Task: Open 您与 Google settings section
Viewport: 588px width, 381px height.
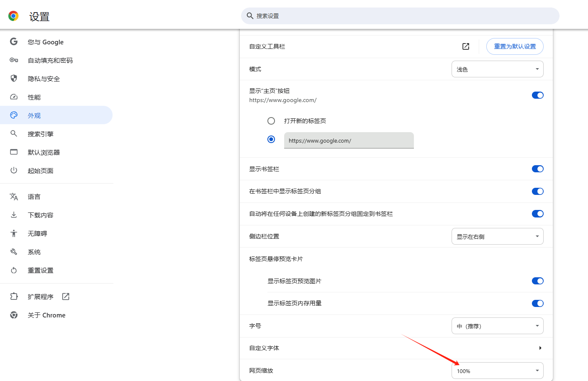Action: click(56, 42)
